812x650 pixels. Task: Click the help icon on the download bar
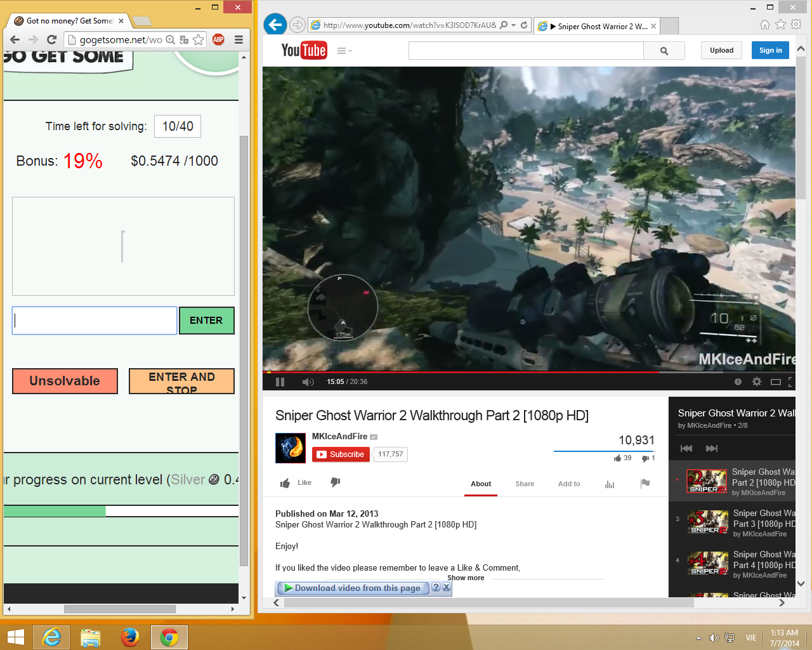tap(436, 587)
